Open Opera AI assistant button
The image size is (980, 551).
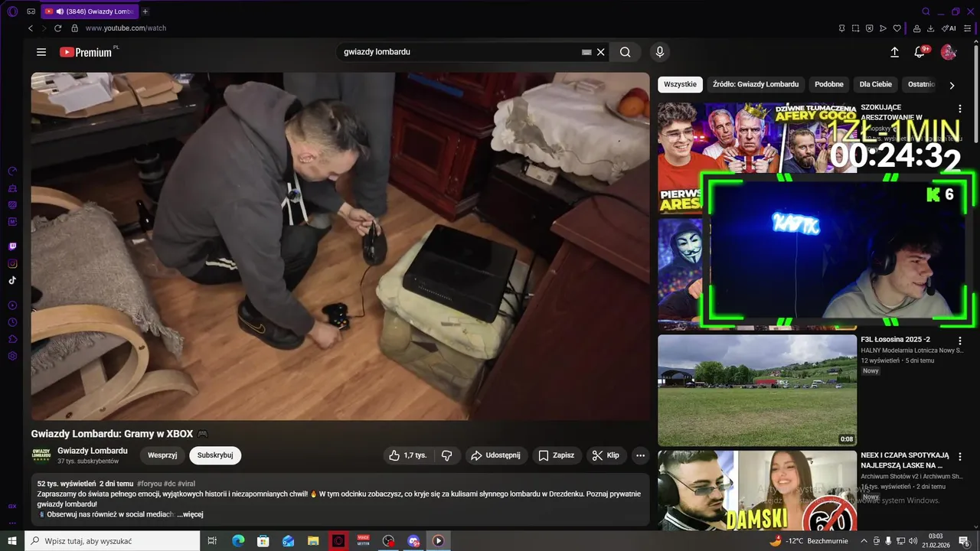click(x=949, y=28)
